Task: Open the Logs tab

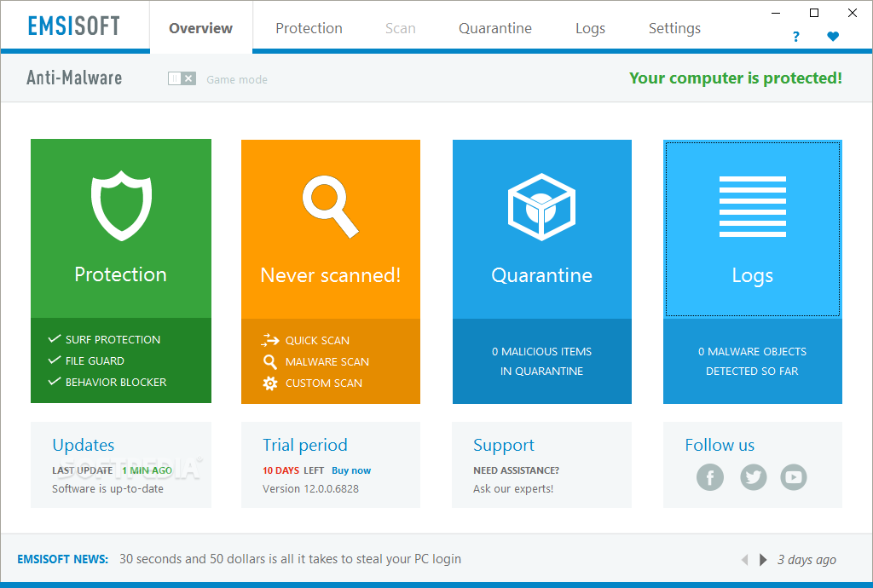Action: coord(590,28)
